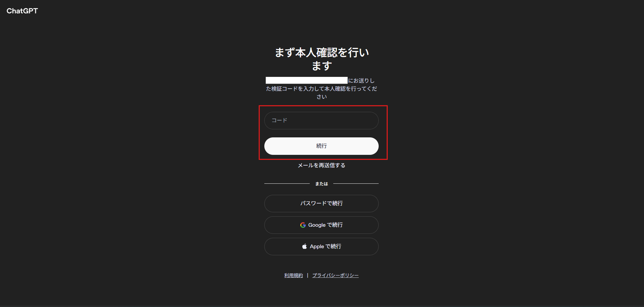Image resolution: width=644 pixels, height=307 pixels.
Task: Open the プライバシーポリシー link
Action: coord(335,275)
